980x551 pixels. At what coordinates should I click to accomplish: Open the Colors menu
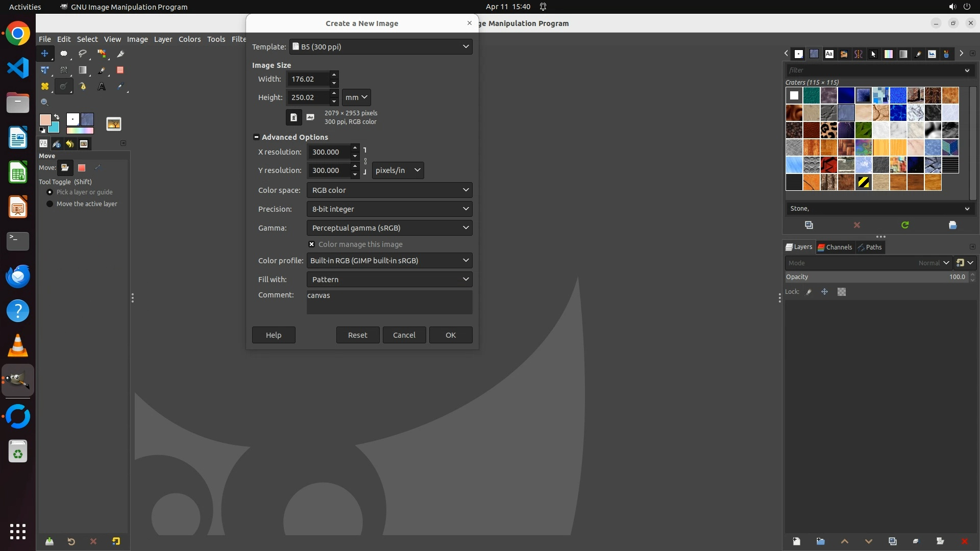(189, 39)
